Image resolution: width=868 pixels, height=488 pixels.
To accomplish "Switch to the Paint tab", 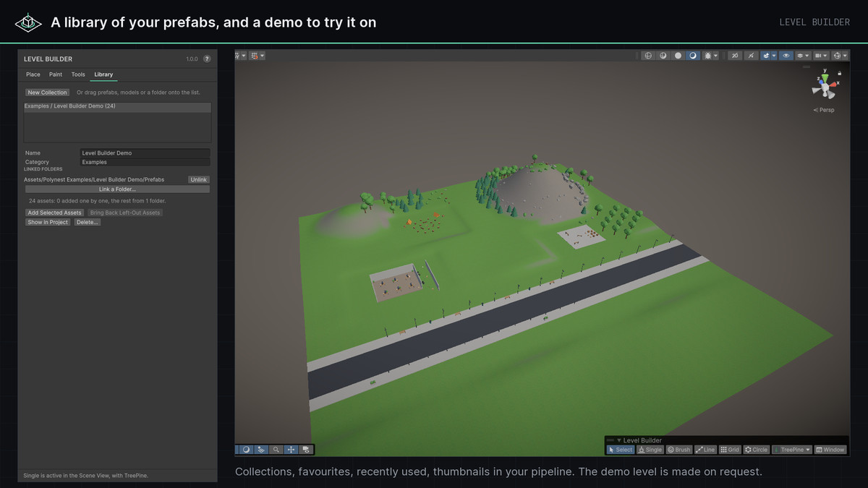I will click(56, 74).
